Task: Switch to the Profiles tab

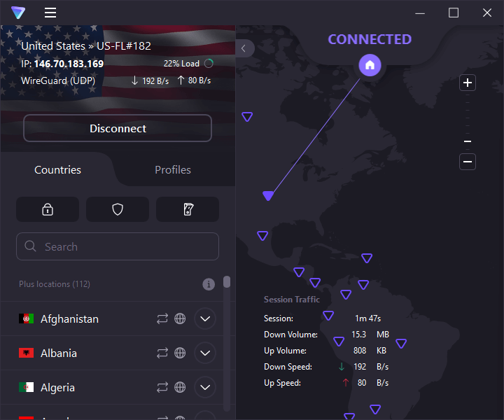Action: pyautogui.click(x=172, y=170)
